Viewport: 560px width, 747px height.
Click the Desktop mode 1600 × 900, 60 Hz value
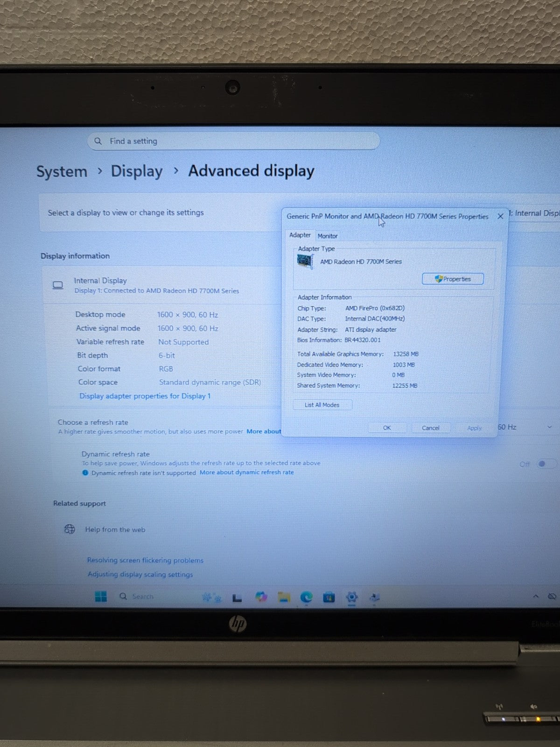[x=188, y=315]
